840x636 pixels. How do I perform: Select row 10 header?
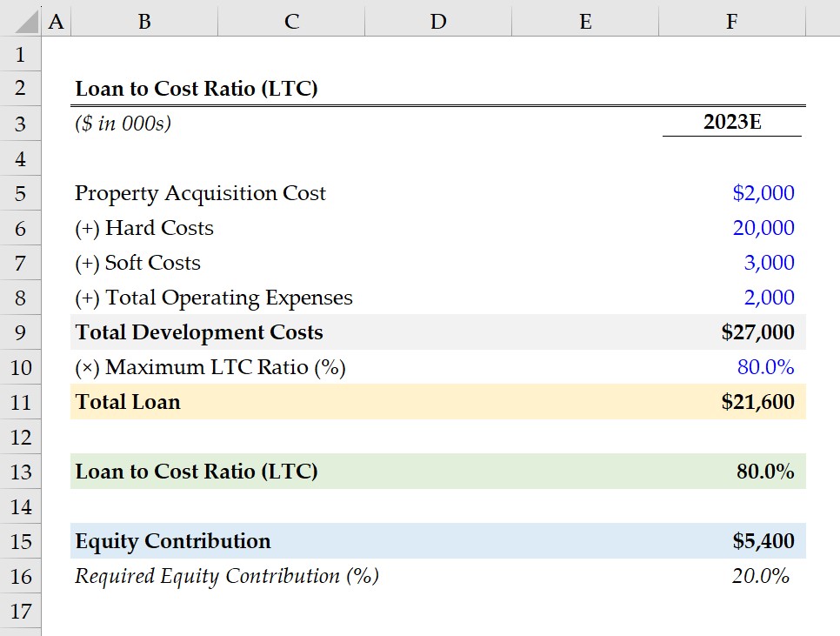coord(20,367)
